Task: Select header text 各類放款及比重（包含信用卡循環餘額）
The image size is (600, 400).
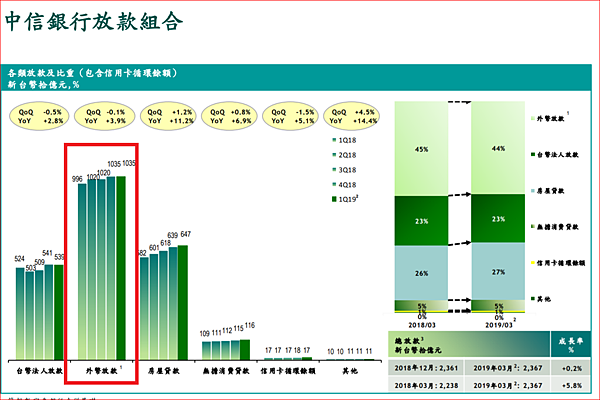Action: 92,73
